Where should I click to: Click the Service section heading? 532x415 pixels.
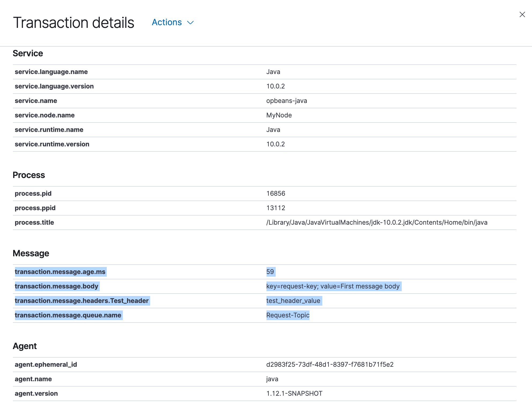coord(28,53)
